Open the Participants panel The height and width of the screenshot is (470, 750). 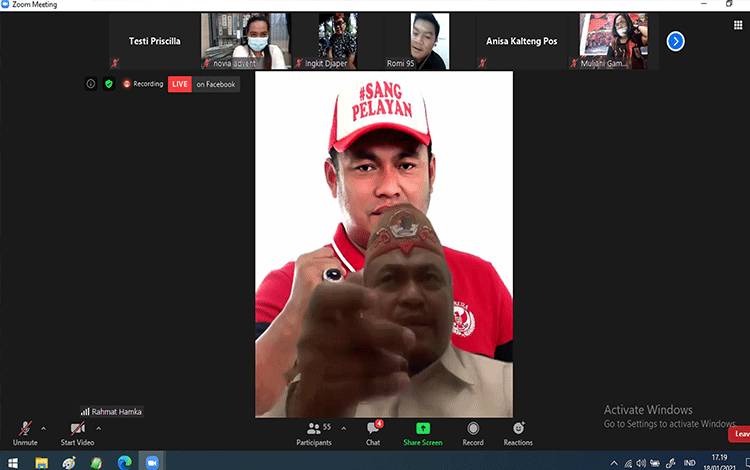[314, 434]
